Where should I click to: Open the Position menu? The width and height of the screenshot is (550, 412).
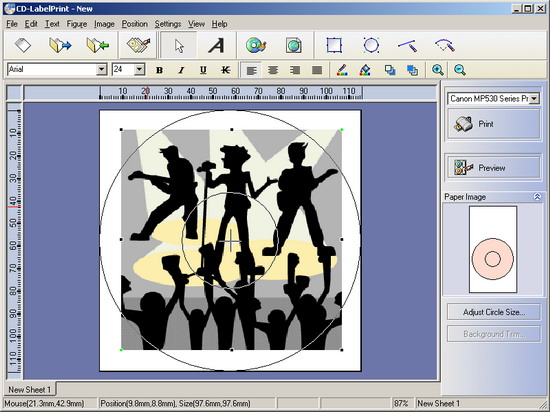point(135,24)
